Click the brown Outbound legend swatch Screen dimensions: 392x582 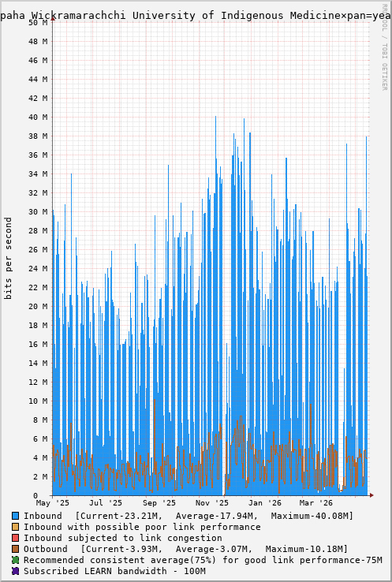15,549
